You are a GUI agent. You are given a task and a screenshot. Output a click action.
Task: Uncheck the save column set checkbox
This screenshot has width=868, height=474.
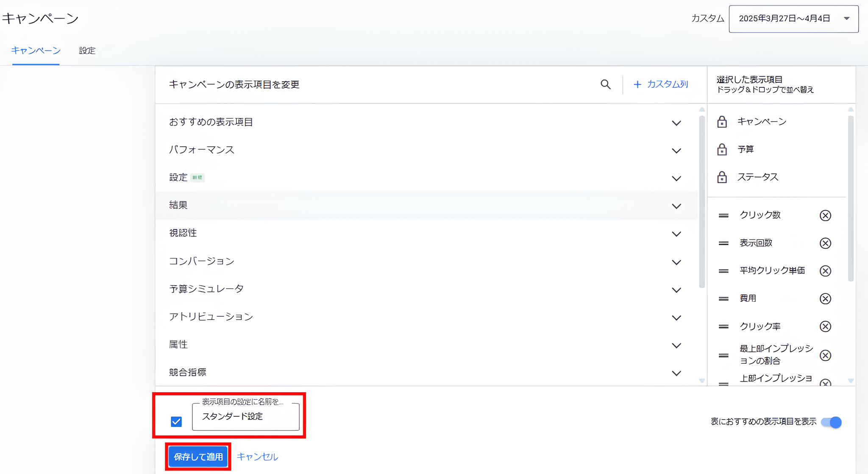(176, 421)
